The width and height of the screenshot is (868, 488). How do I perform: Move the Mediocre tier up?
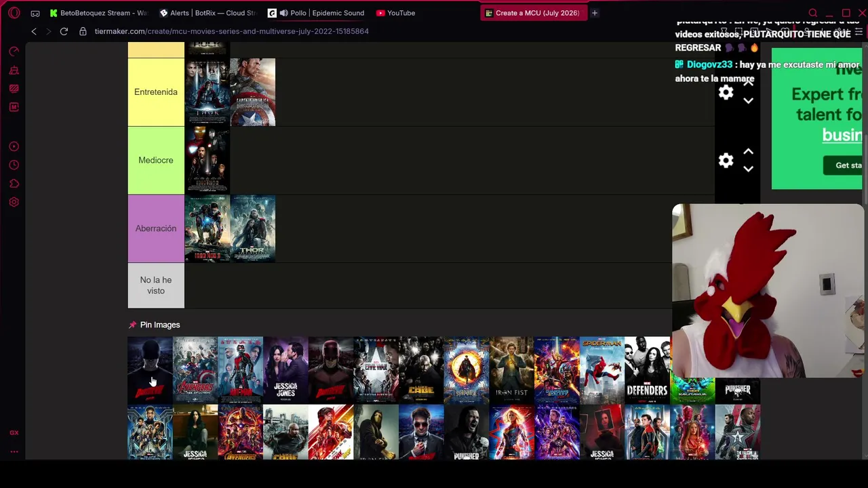748,152
